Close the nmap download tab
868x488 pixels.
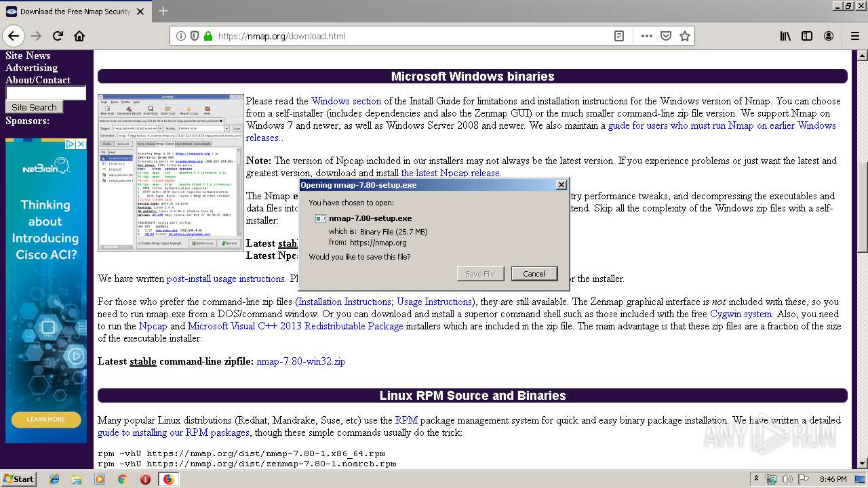(140, 12)
